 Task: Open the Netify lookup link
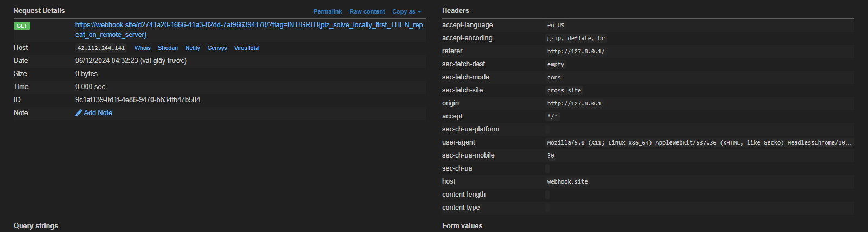[193, 48]
